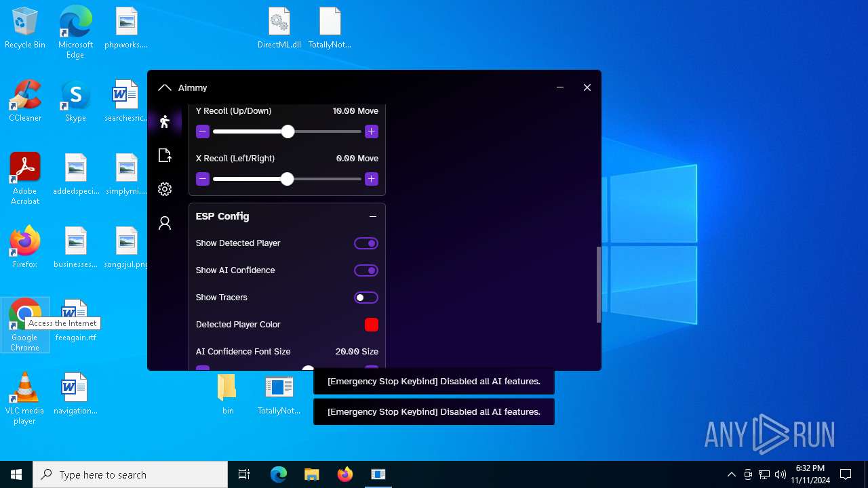
Task: Select the songsjul.png file
Action: pyautogui.click(x=126, y=248)
